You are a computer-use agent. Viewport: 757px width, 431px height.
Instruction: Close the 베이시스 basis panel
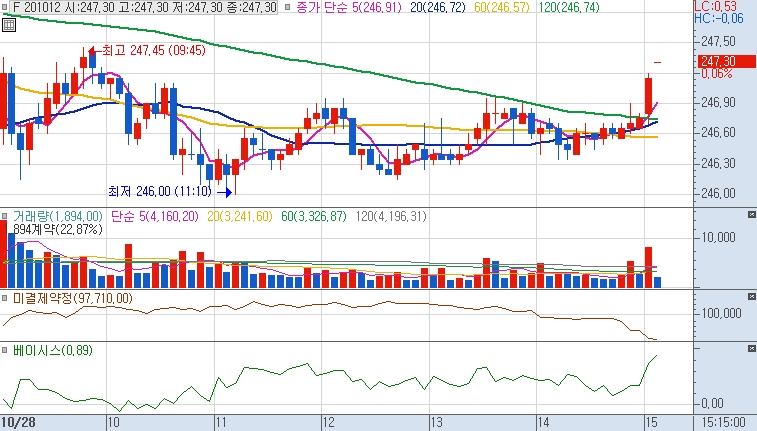tap(750, 349)
